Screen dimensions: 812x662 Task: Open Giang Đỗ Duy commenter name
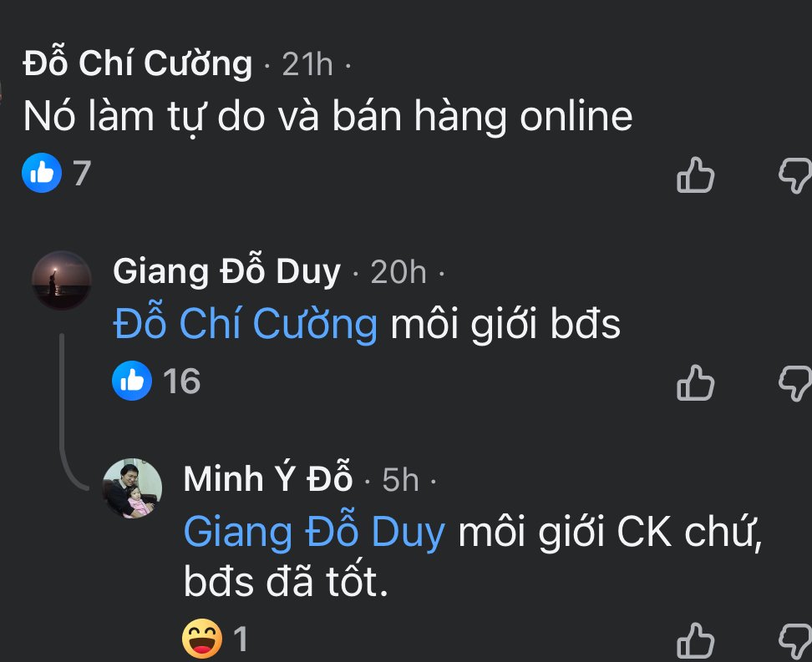227,270
